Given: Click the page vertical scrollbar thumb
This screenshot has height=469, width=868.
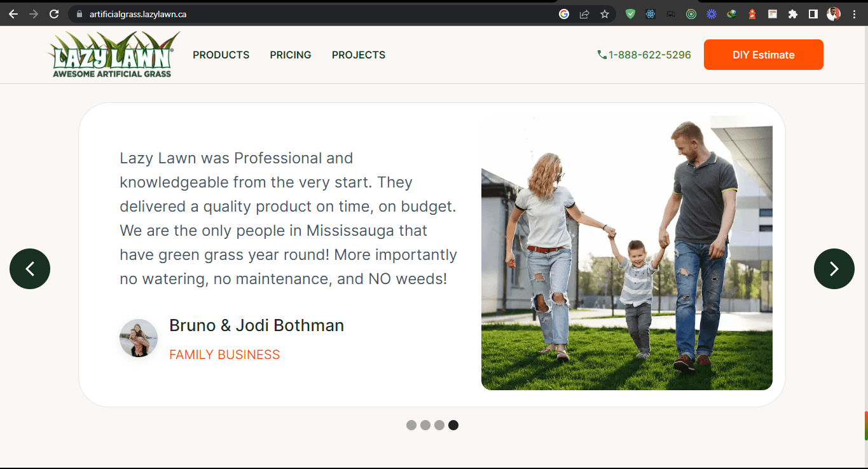Looking at the screenshot, I should (865, 426).
